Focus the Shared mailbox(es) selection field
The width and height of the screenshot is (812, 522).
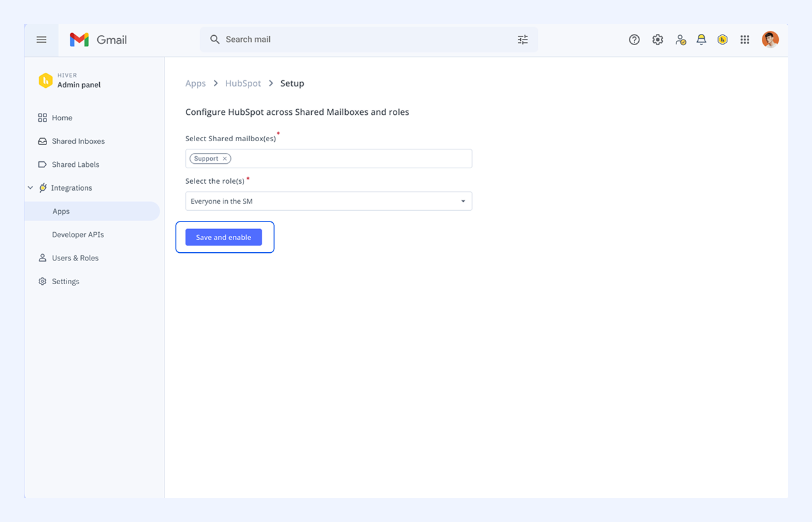click(329, 159)
